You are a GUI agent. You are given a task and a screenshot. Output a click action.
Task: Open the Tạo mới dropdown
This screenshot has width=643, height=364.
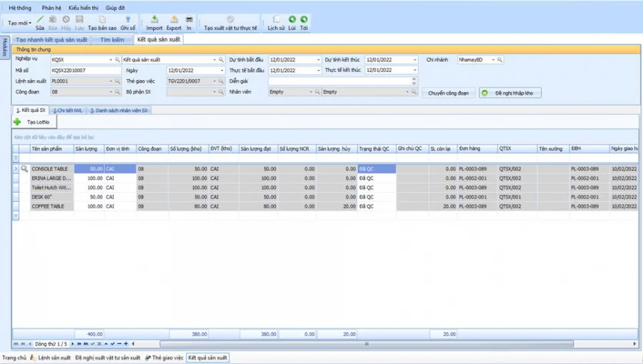tap(20, 23)
